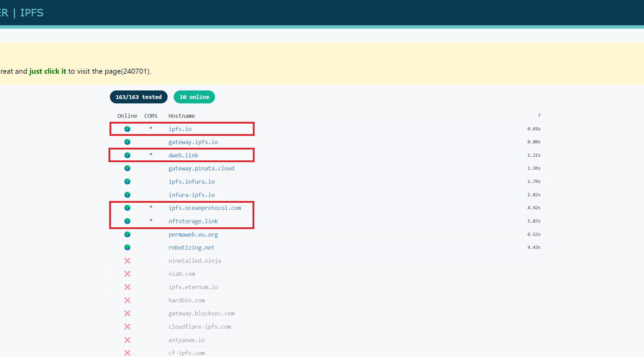Click the 9.43s response time value
The image size is (644, 357).
(534, 247)
